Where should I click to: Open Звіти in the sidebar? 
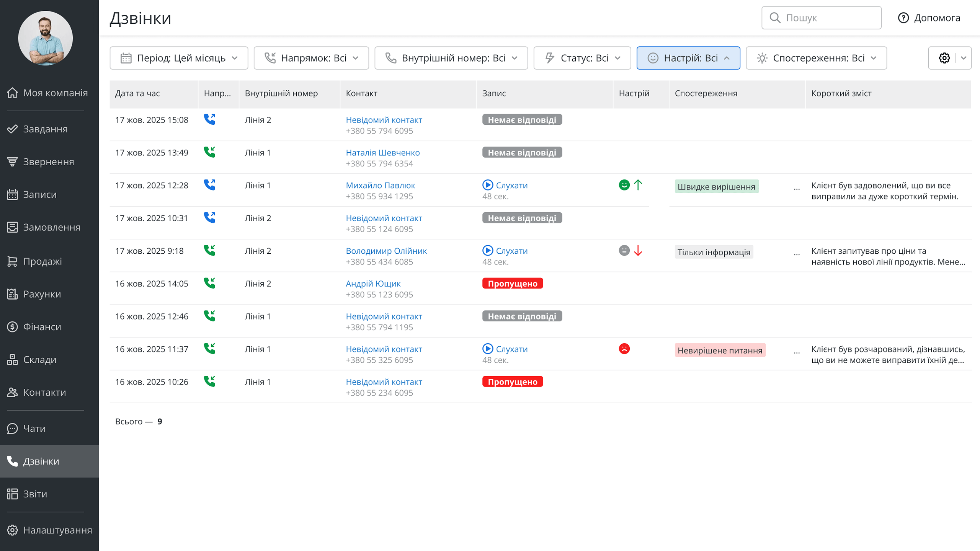[x=35, y=494]
